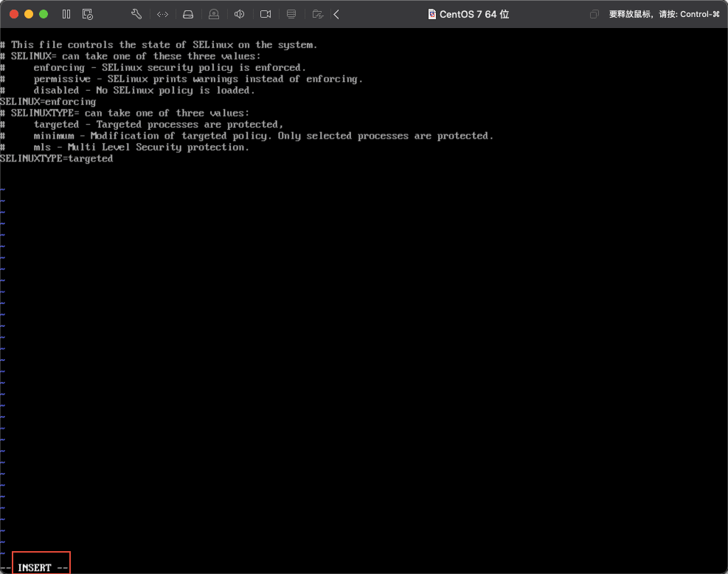Open virtual machine settings wrench

(136, 14)
